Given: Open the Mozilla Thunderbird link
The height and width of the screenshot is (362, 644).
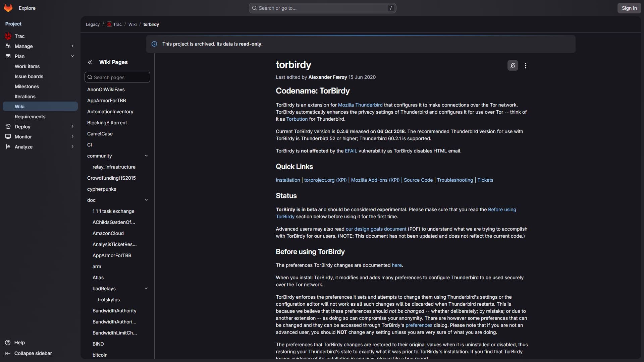Looking at the screenshot, I should pyautogui.click(x=360, y=105).
